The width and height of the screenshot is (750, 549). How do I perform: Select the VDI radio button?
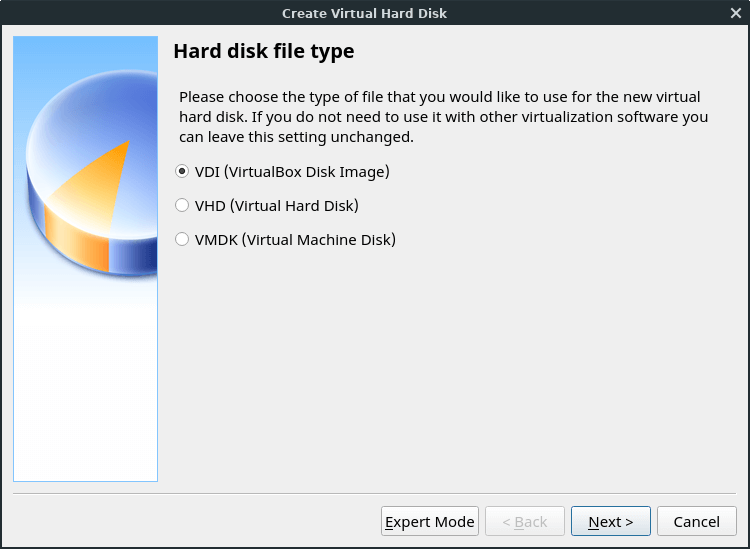click(182, 171)
